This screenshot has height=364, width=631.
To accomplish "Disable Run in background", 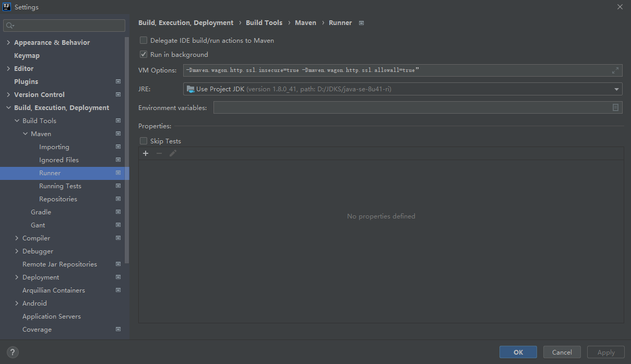I will (143, 54).
